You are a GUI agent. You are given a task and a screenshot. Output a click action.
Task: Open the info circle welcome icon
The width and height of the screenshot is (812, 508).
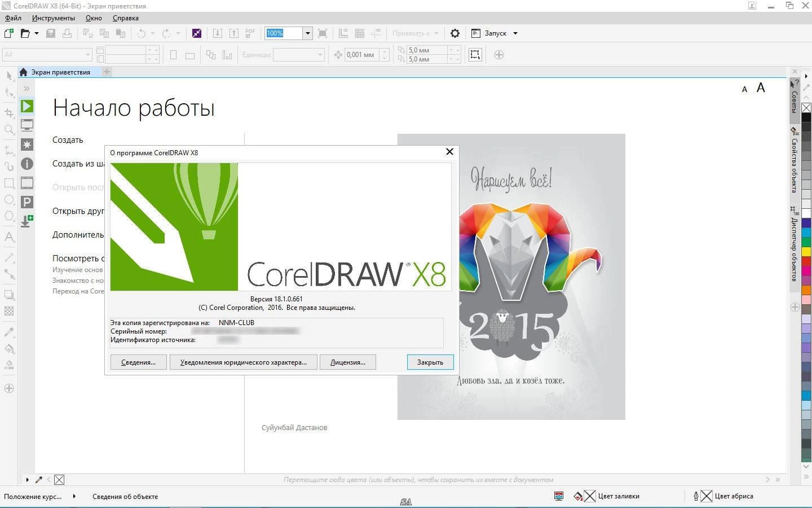click(27, 164)
